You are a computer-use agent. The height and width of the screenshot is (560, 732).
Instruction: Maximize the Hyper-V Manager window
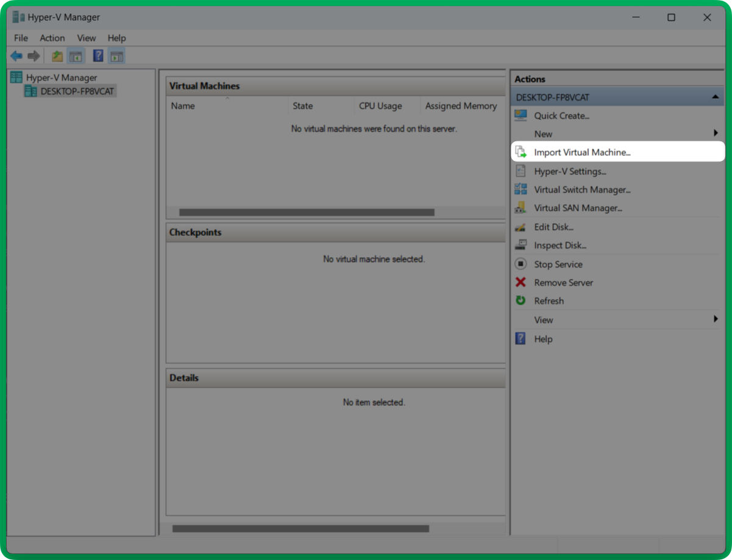click(671, 17)
